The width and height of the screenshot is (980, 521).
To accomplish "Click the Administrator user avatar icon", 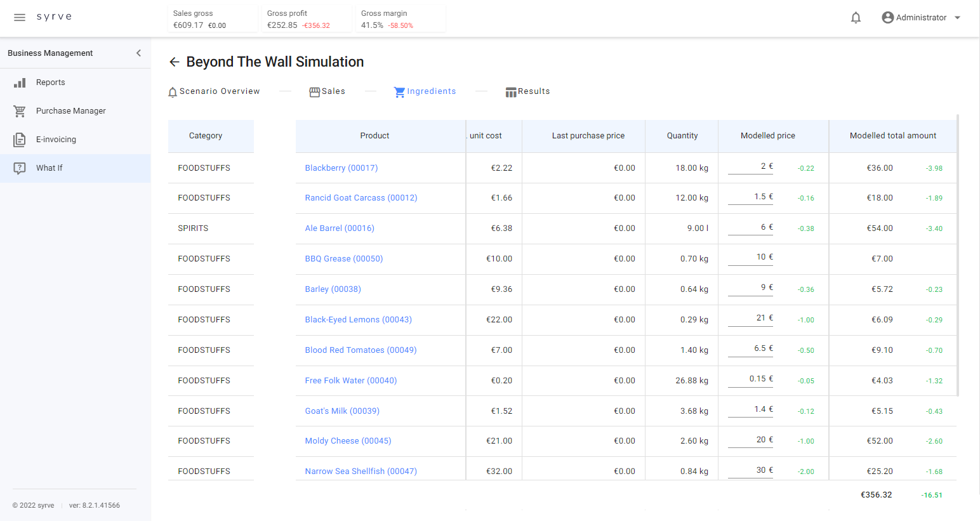I will tap(887, 18).
